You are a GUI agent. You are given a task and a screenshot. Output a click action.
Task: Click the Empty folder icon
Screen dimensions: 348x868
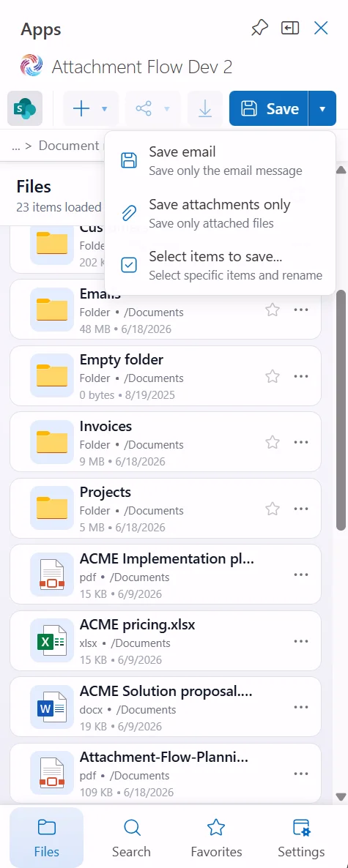point(52,376)
